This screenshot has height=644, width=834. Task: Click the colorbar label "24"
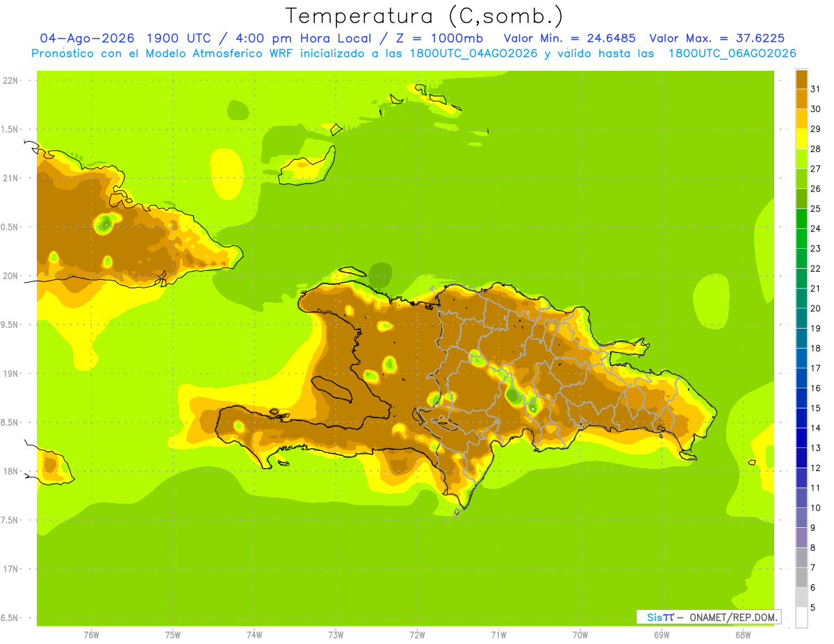815,229
